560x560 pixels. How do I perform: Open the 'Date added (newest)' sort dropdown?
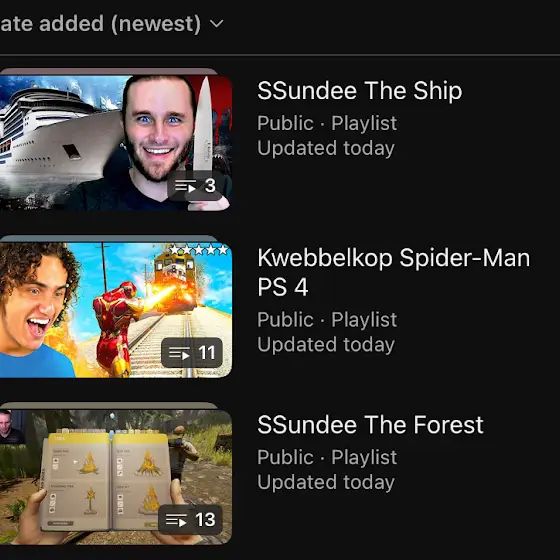[111, 24]
